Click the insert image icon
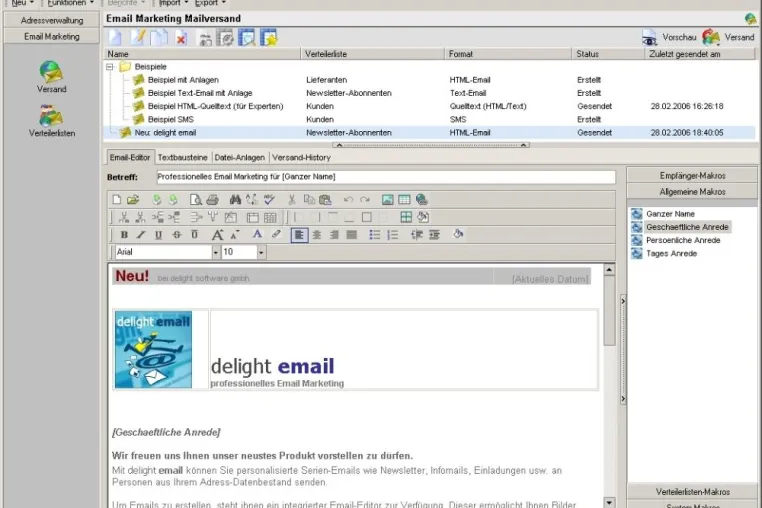Screen dimensions: 762x508 click(387, 199)
